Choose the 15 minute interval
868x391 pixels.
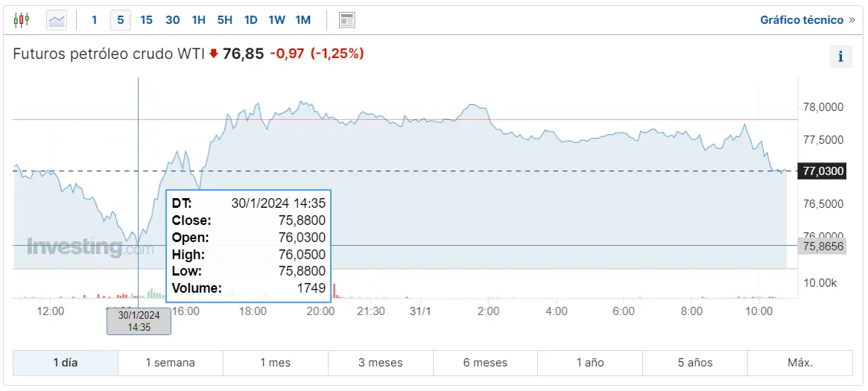coord(147,20)
